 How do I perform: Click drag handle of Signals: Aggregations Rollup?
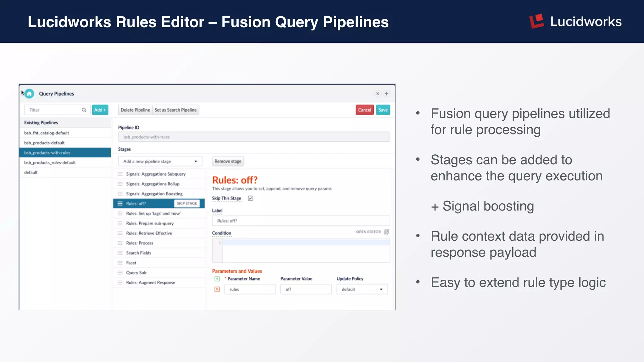pos(120,184)
